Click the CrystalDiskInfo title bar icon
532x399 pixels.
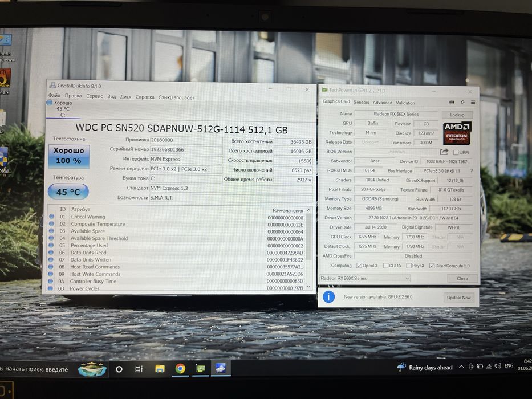[x=52, y=85]
